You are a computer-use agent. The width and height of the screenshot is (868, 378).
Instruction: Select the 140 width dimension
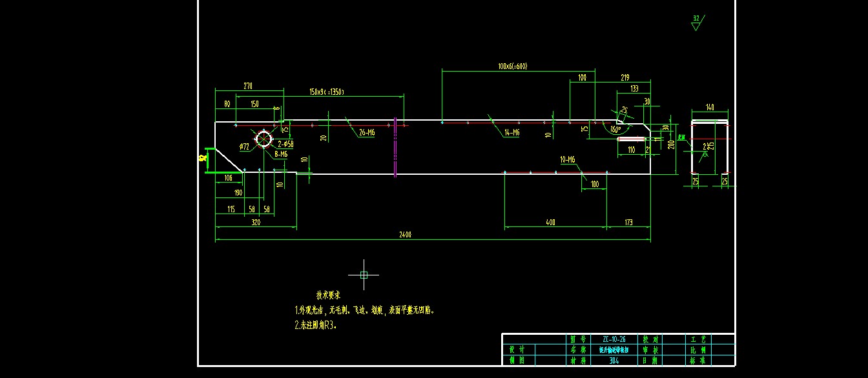pos(710,107)
